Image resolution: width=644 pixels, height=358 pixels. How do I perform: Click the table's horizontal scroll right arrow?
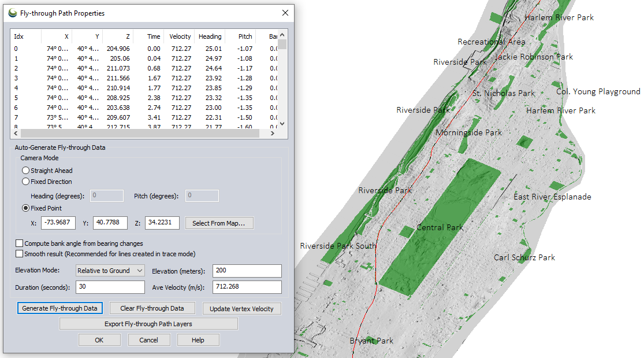tap(272, 134)
